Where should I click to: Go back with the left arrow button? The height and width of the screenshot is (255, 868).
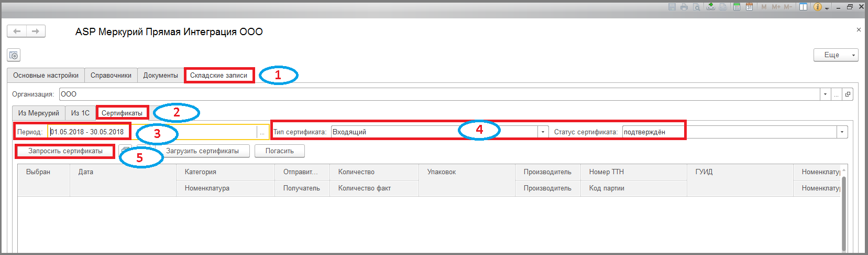(17, 31)
